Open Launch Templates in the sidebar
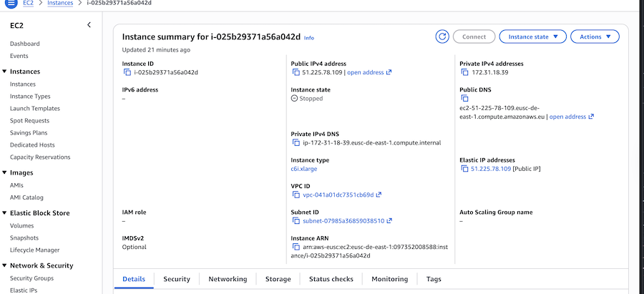This screenshot has height=294, width=644. click(x=35, y=109)
